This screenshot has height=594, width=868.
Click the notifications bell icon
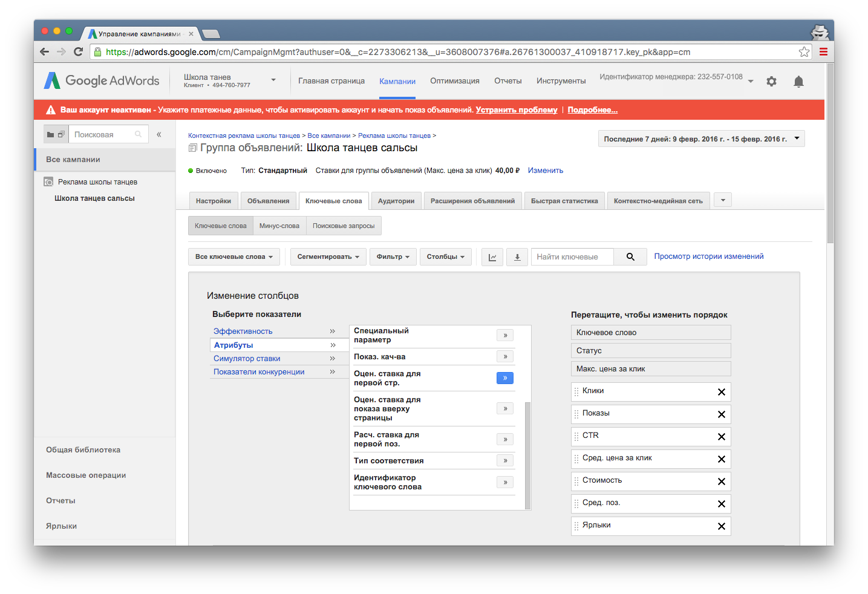click(798, 82)
